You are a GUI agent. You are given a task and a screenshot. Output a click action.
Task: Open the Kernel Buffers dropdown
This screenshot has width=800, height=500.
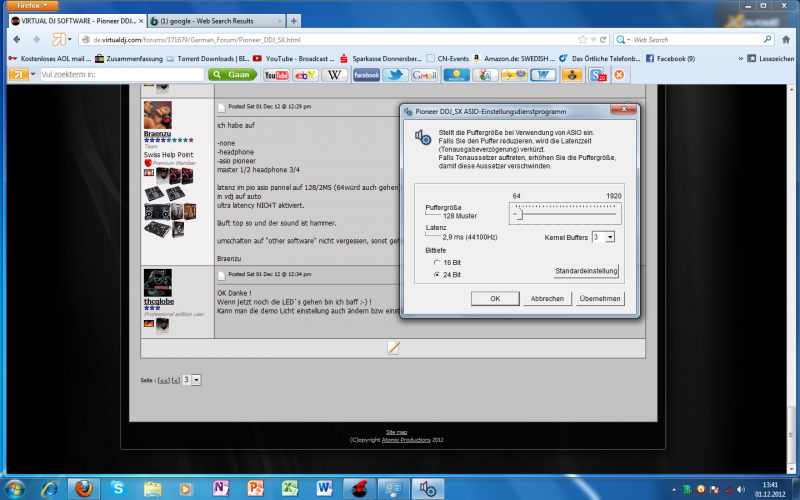[603, 237]
